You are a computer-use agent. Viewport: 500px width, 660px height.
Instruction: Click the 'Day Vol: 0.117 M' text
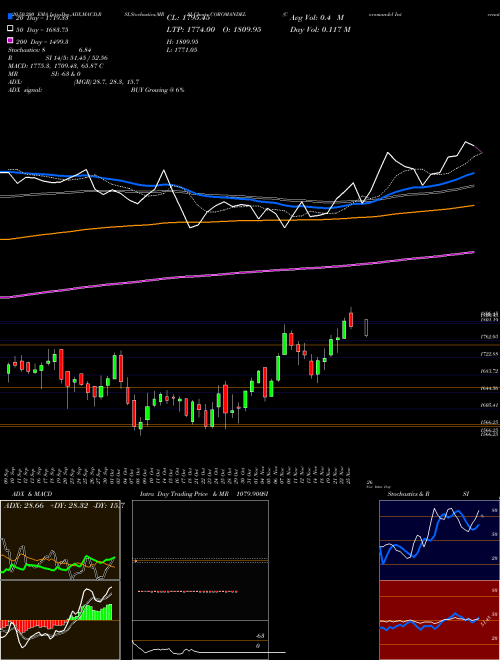pos(320,29)
